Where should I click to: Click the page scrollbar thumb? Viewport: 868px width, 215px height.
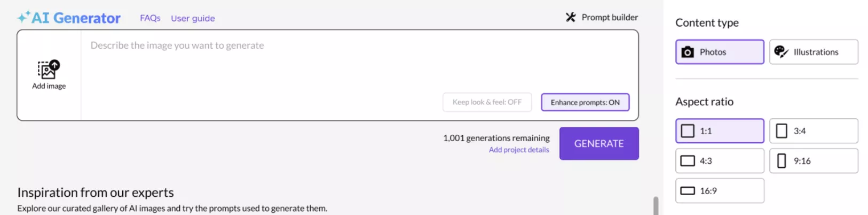pyautogui.click(x=656, y=206)
